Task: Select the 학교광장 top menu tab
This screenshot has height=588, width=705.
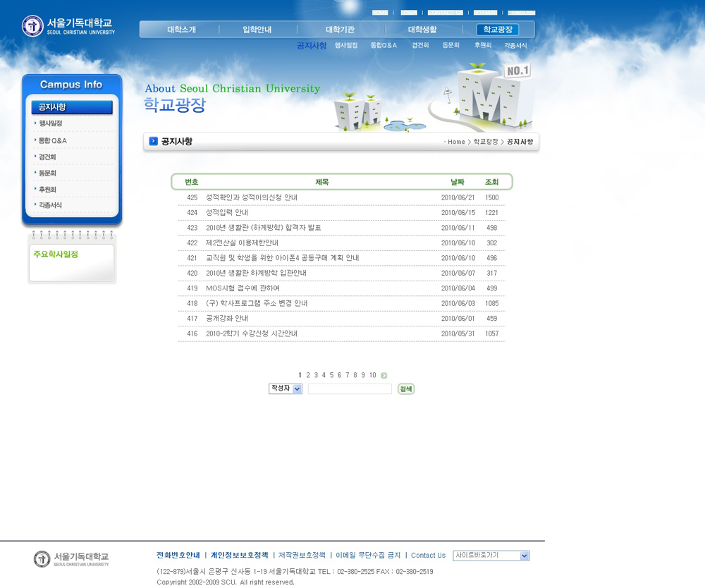Action: (x=498, y=30)
